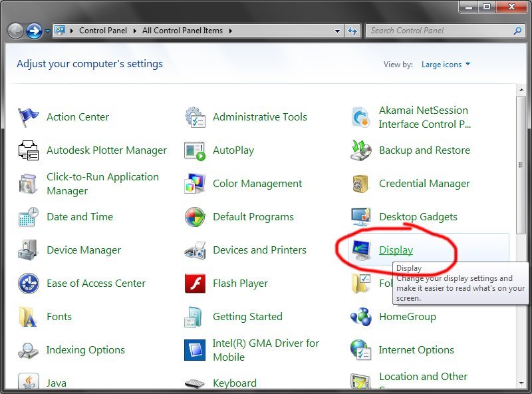The width and height of the screenshot is (532, 394).
Task: Click the Forward navigation arrow
Action: (x=35, y=31)
